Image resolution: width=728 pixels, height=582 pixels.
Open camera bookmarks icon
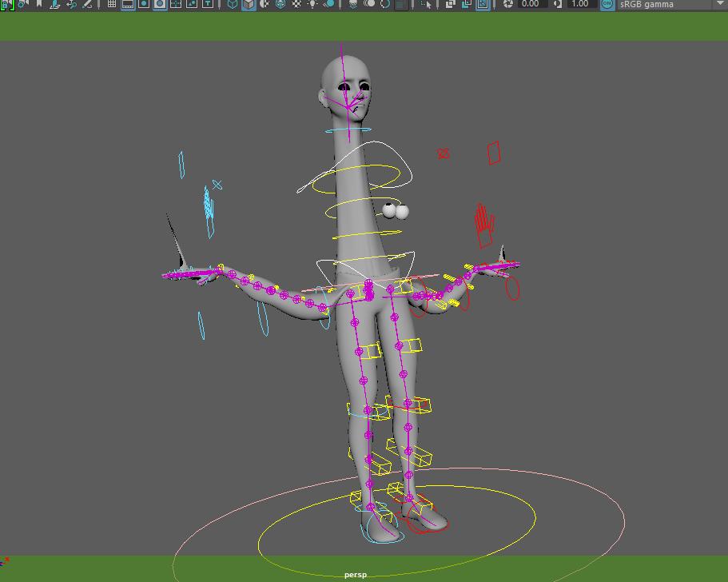pos(39,4)
